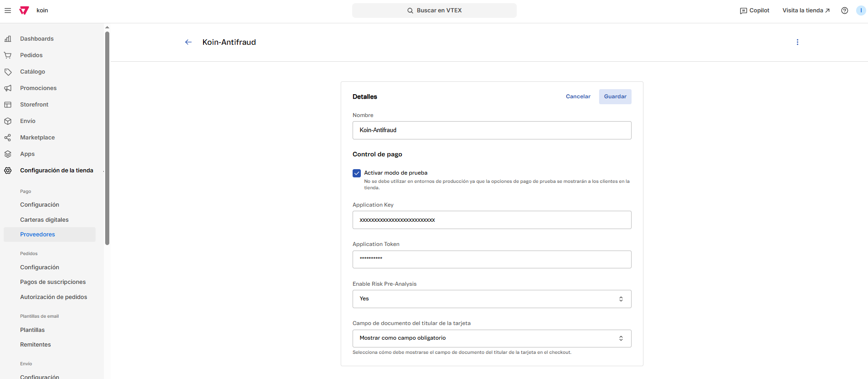
Task: Click the Envío box icon
Action: pyautogui.click(x=8, y=121)
